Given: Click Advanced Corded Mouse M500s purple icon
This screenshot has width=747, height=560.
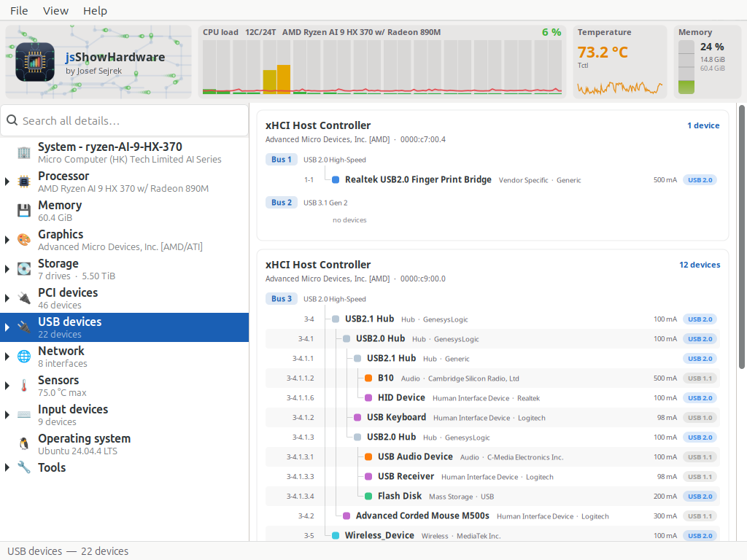Looking at the screenshot, I should click(x=347, y=516).
